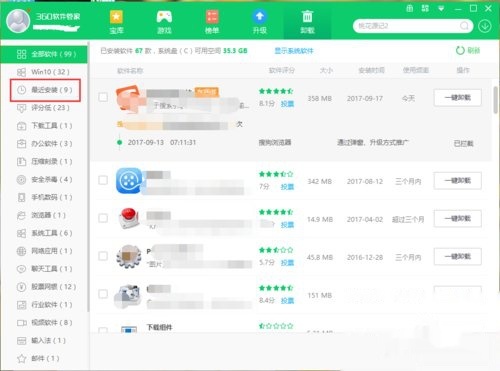Switch to the 升级 upgrade section
Image resolution: width=500 pixels, height=371 pixels.
click(260, 22)
